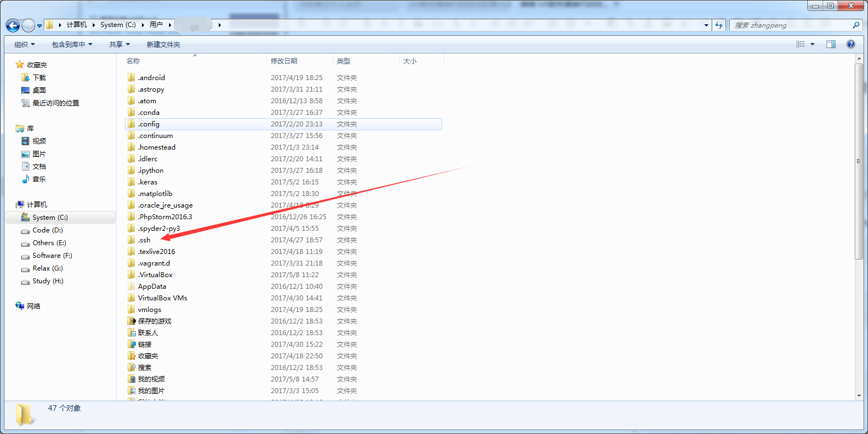
Task: Open the 包含到库中 dropdown
Action: pyautogui.click(x=72, y=45)
